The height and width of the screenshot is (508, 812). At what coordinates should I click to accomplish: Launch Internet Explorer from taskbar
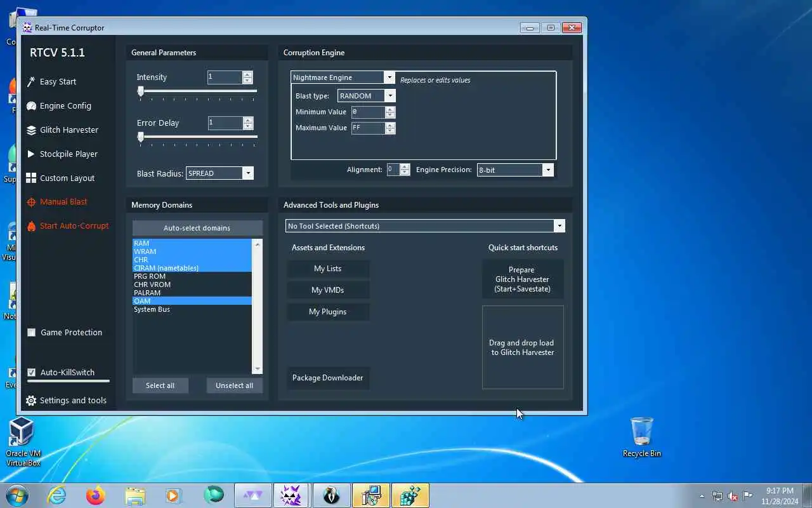pyautogui.click(x=57, y=495)
